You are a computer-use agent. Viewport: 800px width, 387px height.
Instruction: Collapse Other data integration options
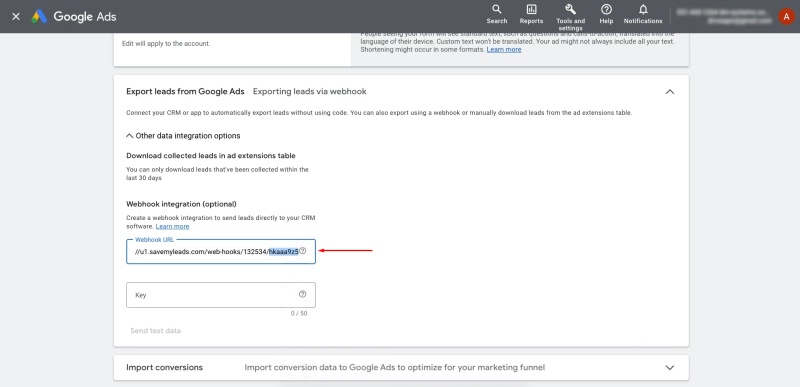tap(183, 136)
